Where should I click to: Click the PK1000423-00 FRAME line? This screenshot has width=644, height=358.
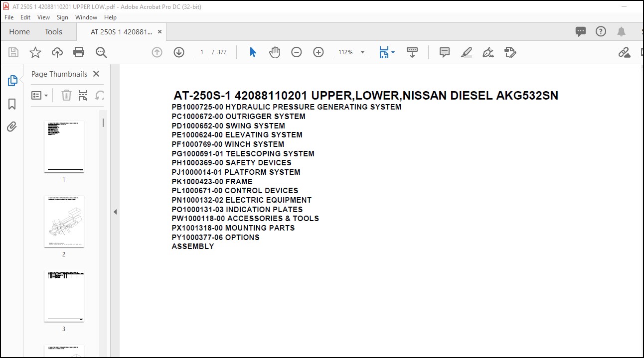[x=212, y=182]
